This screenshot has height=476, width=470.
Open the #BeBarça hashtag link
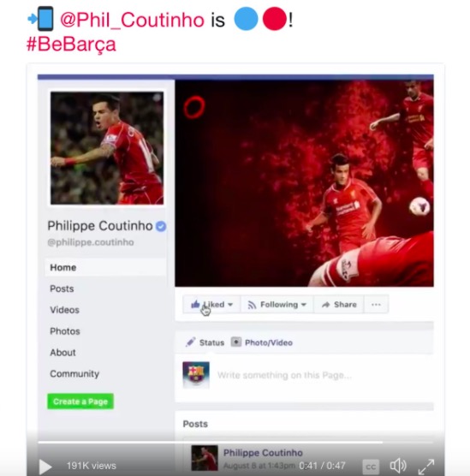[71, 45]
